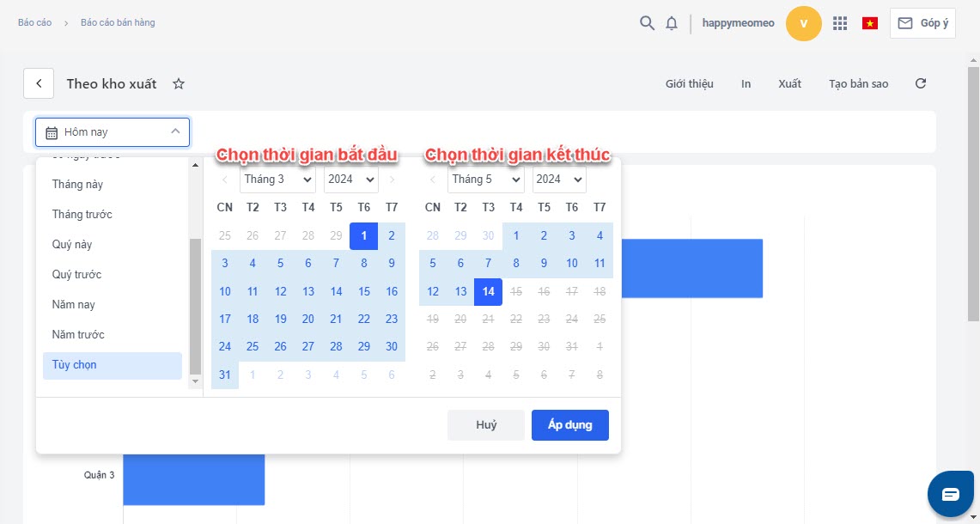Expand the Hôm nay date dropdown
The width and height of the screenshot is (980, 524).
pos(113,132)
